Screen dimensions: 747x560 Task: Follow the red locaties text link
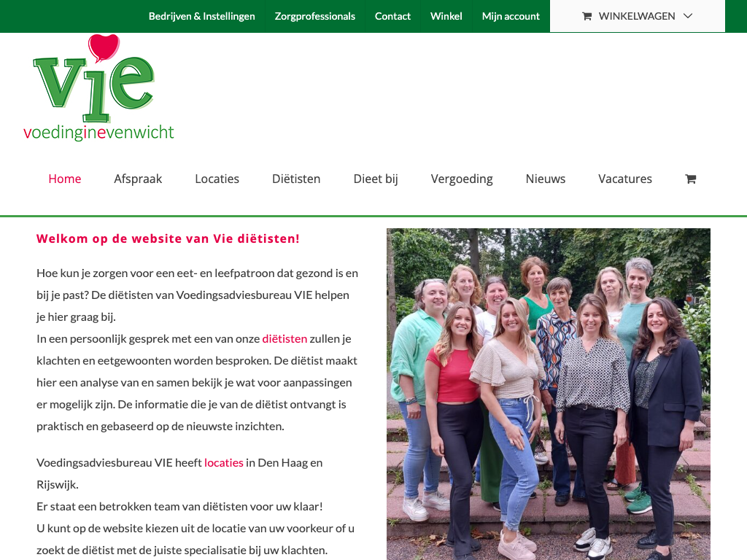click(x=223, y=462)
